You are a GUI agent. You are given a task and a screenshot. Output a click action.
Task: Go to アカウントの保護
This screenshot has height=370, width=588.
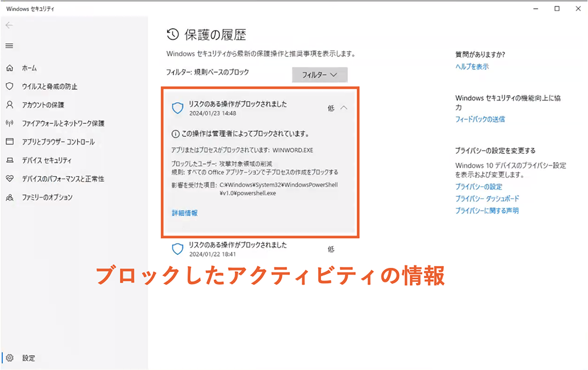43,105
